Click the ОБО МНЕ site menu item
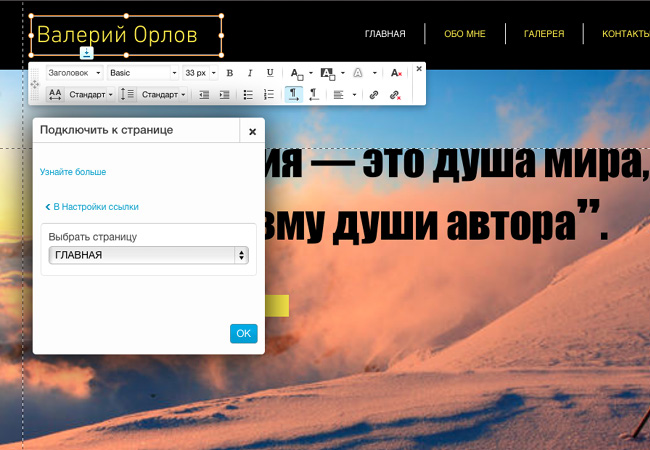Image resolution: width=650 pixels, height=450 pixels. coord(465,34)
